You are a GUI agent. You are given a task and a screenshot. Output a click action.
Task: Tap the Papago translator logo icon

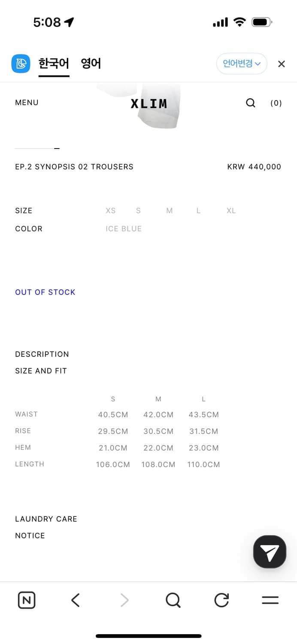[21, 64]
